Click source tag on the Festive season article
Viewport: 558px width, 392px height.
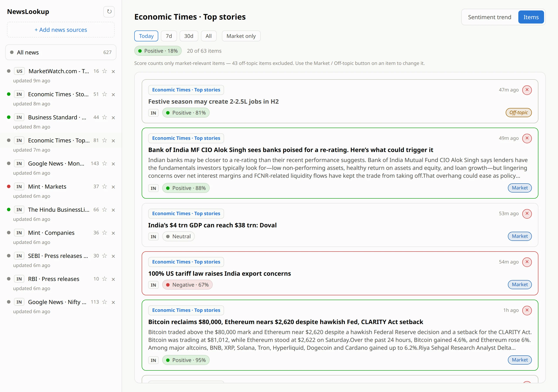(x=186, y=90)
